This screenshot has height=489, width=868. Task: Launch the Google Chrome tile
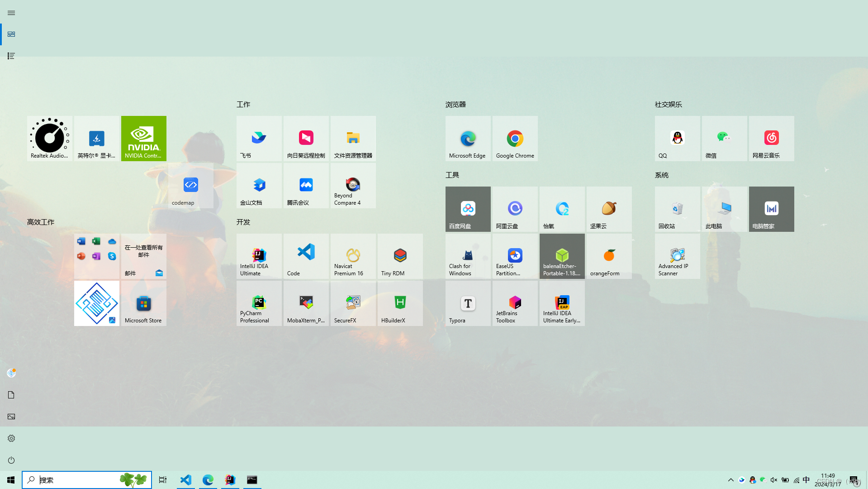click(x=515, y=139)
